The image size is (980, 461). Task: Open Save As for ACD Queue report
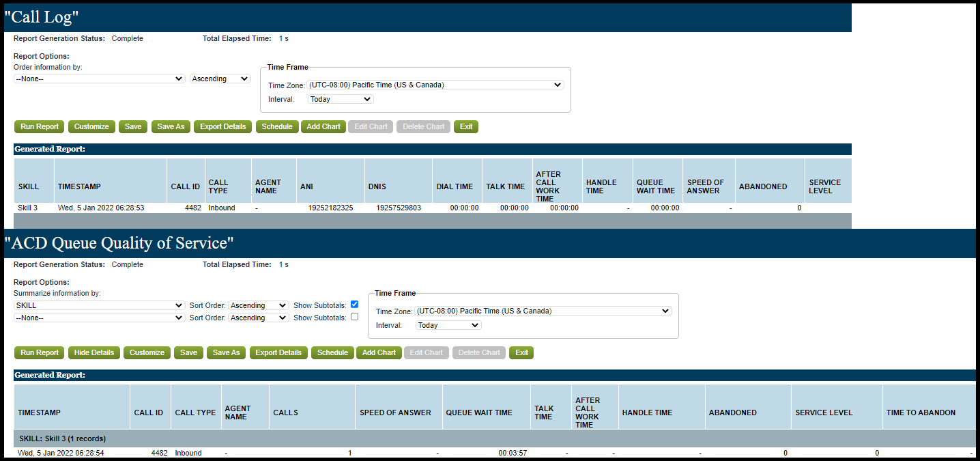coord(227,352)
